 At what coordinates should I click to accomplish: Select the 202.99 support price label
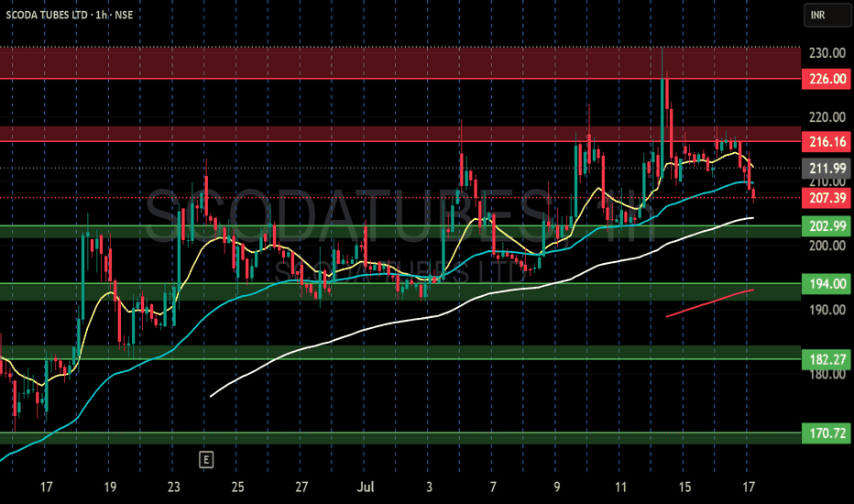click(827, 226)
